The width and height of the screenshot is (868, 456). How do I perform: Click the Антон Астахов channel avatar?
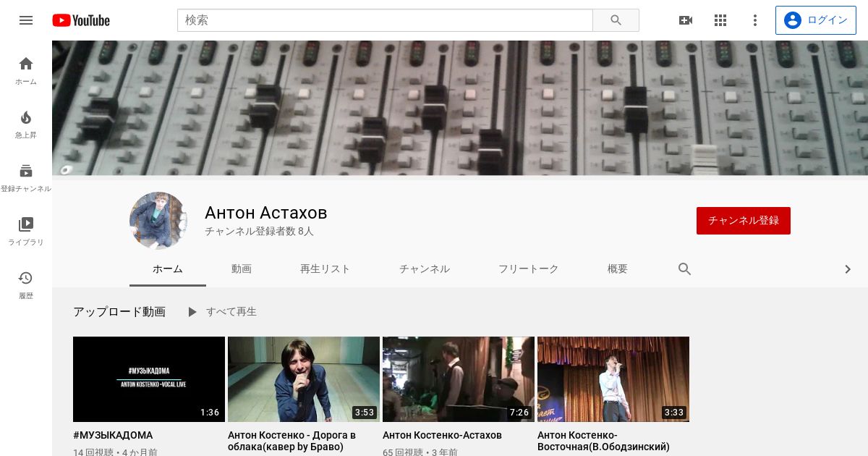158,221
